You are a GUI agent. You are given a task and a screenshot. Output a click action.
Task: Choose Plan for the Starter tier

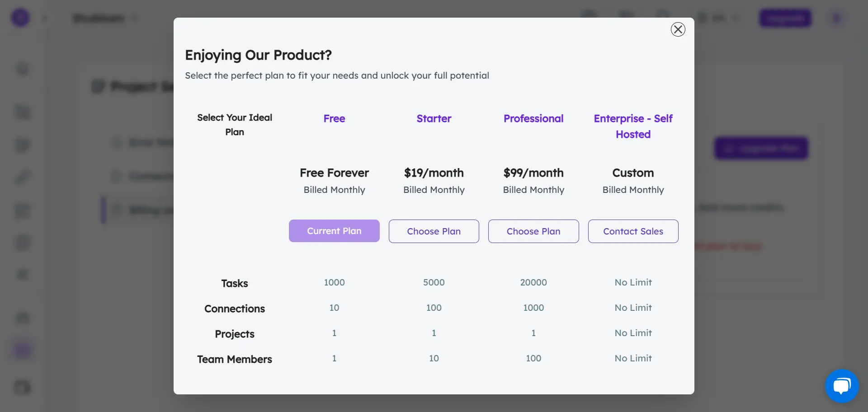point(434,231)
